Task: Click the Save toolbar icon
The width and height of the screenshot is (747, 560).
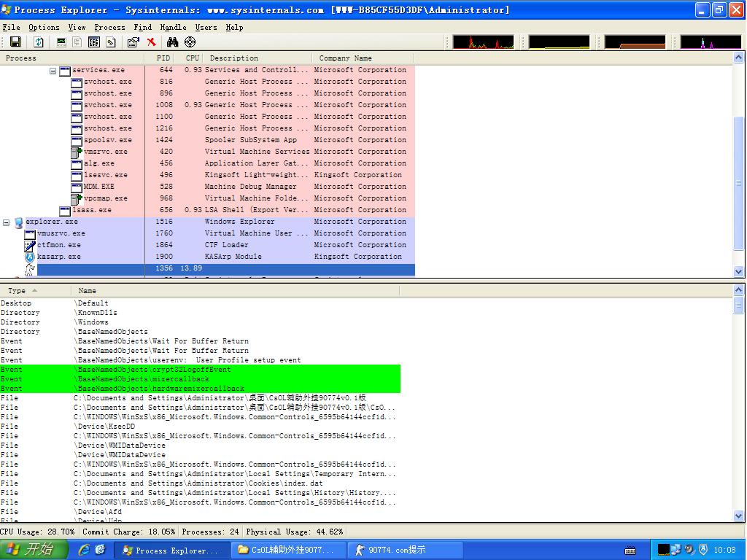Action: (15, 42)
